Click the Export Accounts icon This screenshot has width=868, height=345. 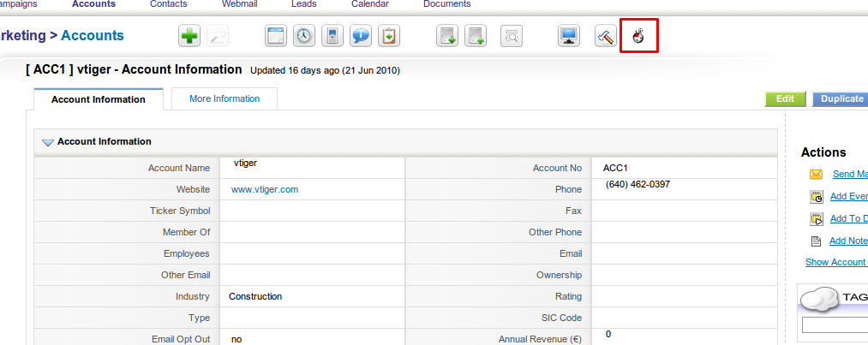click(x=475, y=37)
